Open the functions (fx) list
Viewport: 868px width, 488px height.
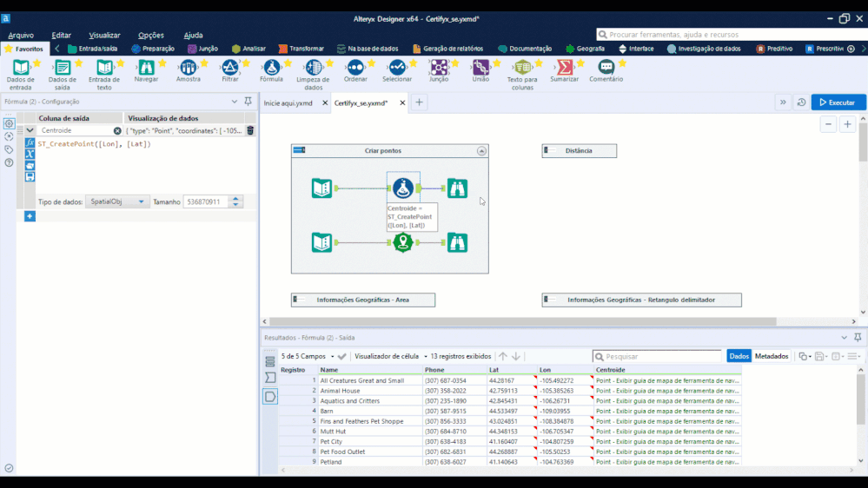coord(30,142)
